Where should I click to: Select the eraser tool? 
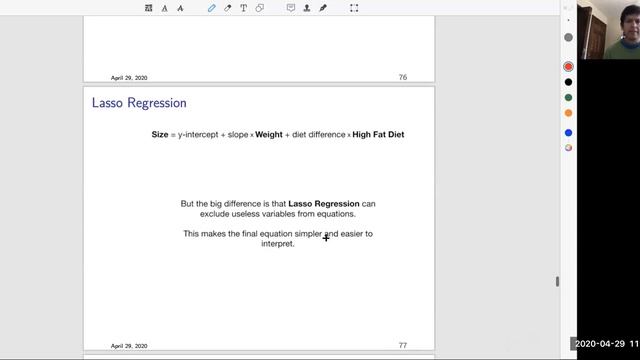(227, 8)
